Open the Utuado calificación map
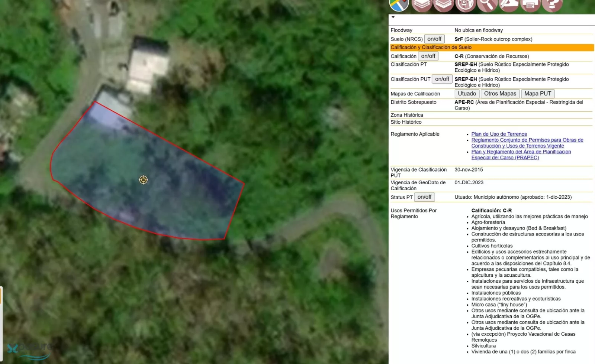Viewport: 595px width, 364px height. pyautogui.click(x=467, y=94)
